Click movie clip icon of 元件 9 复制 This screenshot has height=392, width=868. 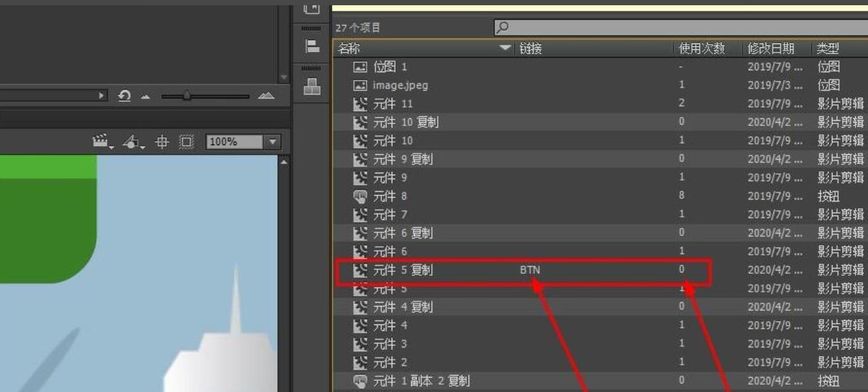(x=360, y=159)
